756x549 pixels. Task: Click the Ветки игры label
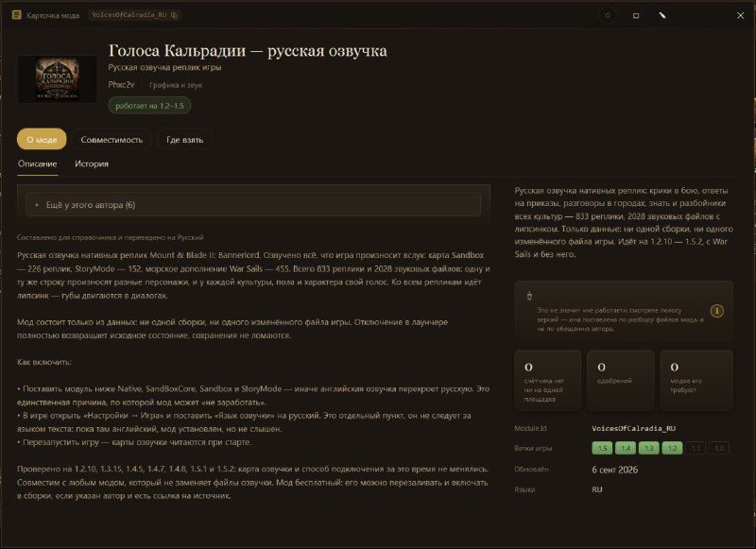point(533,448)
